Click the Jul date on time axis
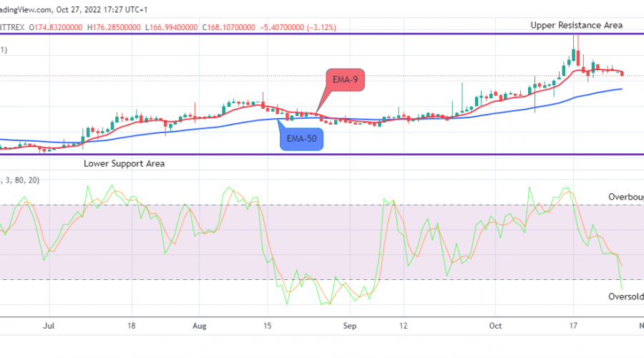 click(x=49, y=324)
